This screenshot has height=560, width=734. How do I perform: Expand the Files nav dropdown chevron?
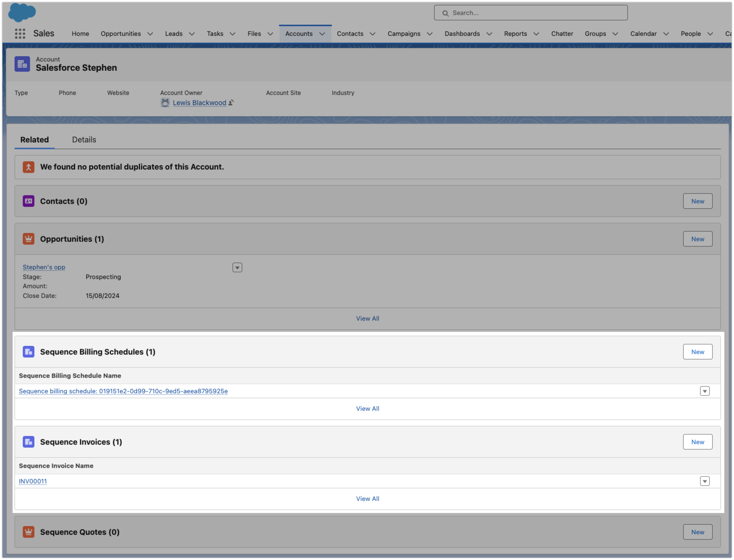[270, 34]
